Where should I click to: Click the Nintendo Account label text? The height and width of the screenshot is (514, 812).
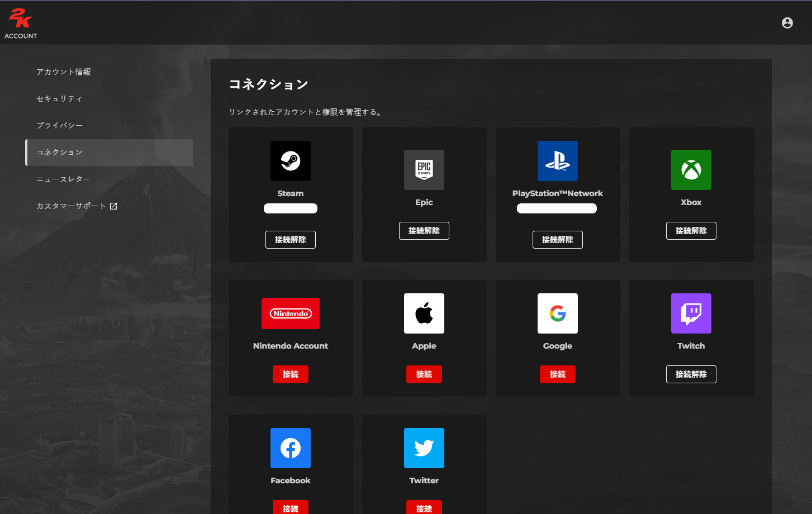point(291,346)
